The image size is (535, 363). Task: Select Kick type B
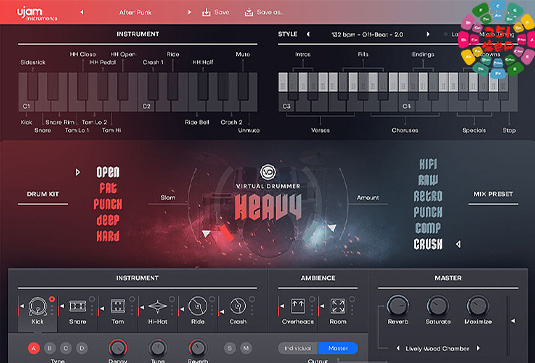[x=50, y=348]
